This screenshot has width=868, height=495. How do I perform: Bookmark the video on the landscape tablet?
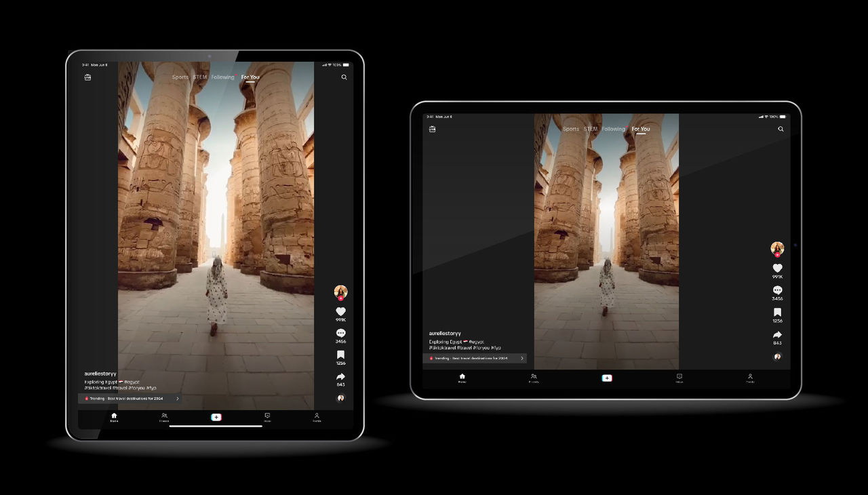tap(777, 313)
